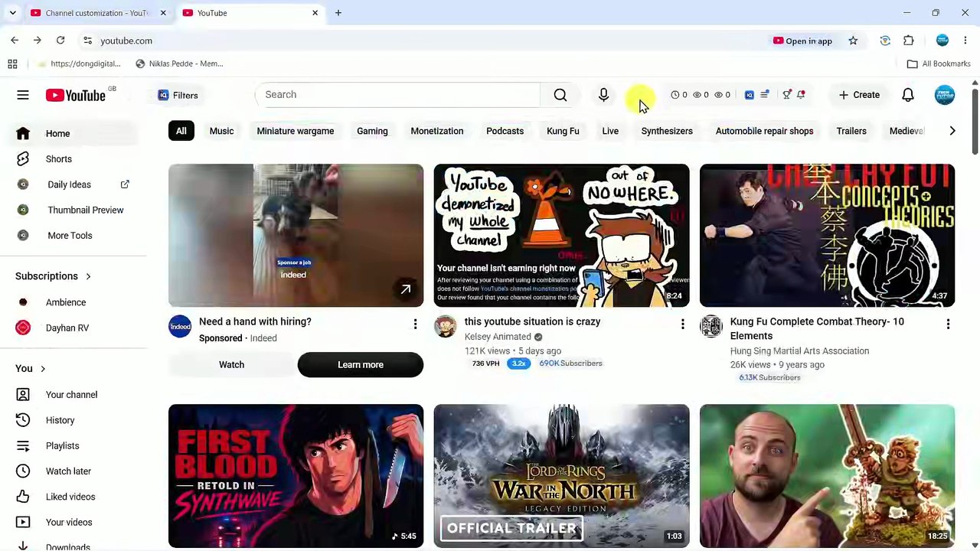This screenshot has height=551, width=980.
Task: Open the vidIQ list menu icon
Action: pos(764,95)
